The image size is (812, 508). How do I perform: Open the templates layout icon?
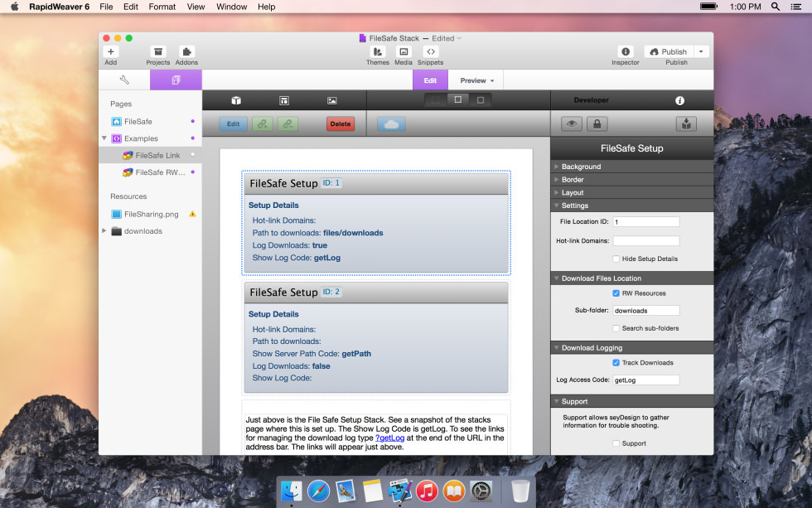284,100
